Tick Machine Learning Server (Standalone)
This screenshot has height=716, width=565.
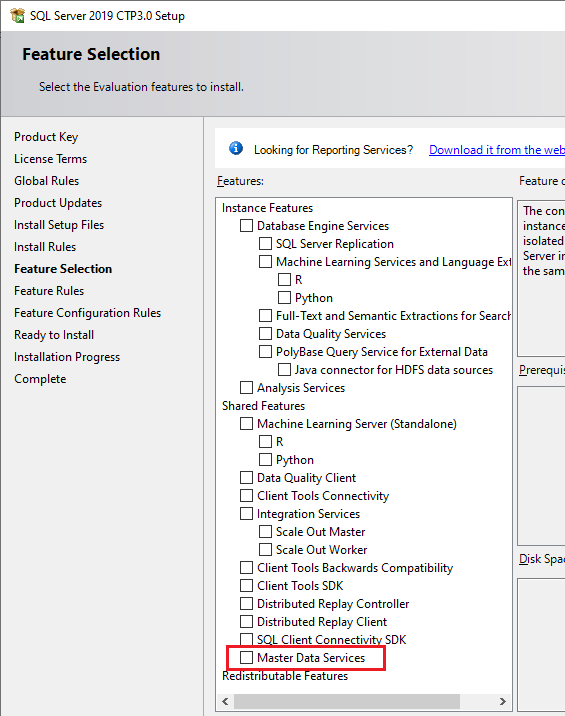coord(247,424)
